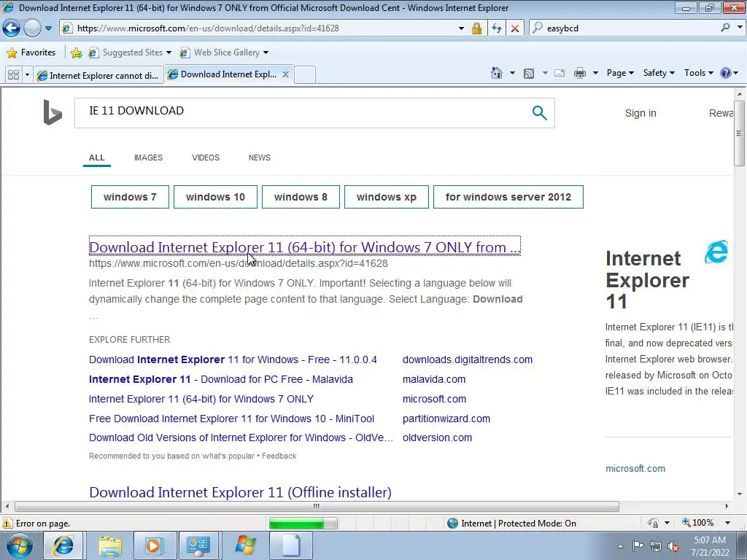Click the windows 8 suggestion chip

301,197
